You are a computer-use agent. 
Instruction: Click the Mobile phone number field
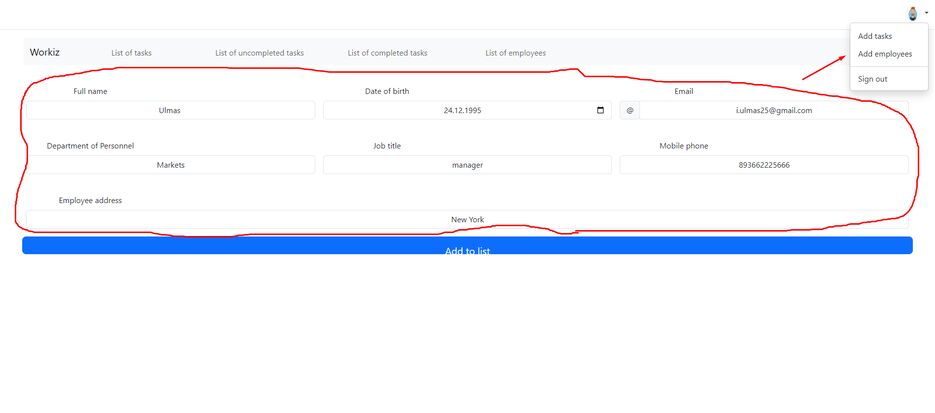(x=763, y=165)
